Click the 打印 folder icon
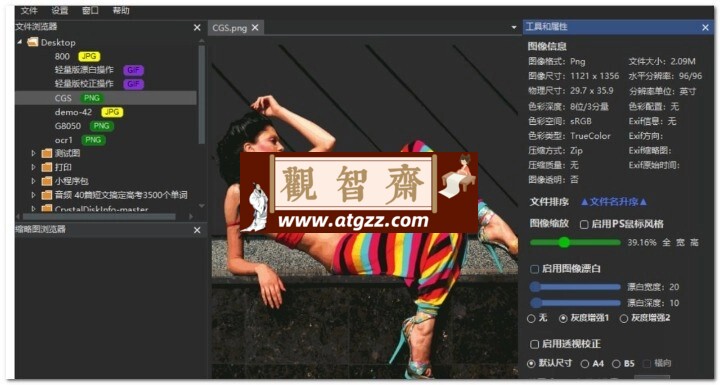The width and height of the screenshot is (720, 385). click(x=47, y=167)
